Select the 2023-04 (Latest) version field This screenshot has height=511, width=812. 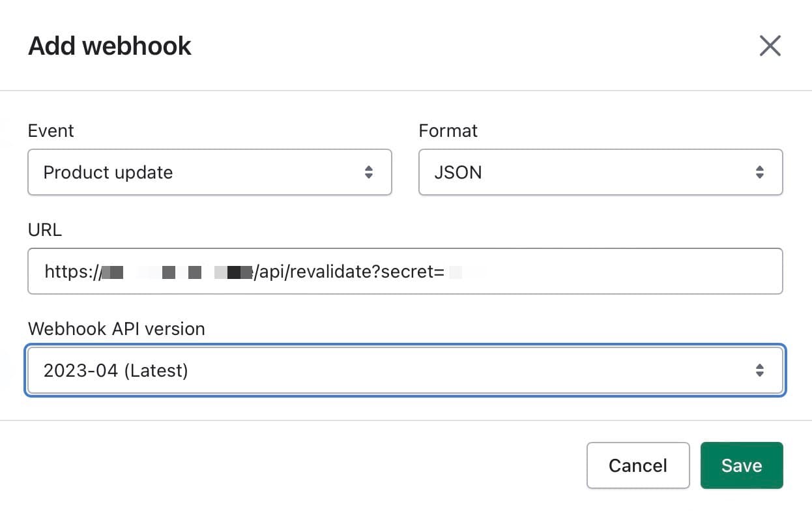[x=404, y=370]
